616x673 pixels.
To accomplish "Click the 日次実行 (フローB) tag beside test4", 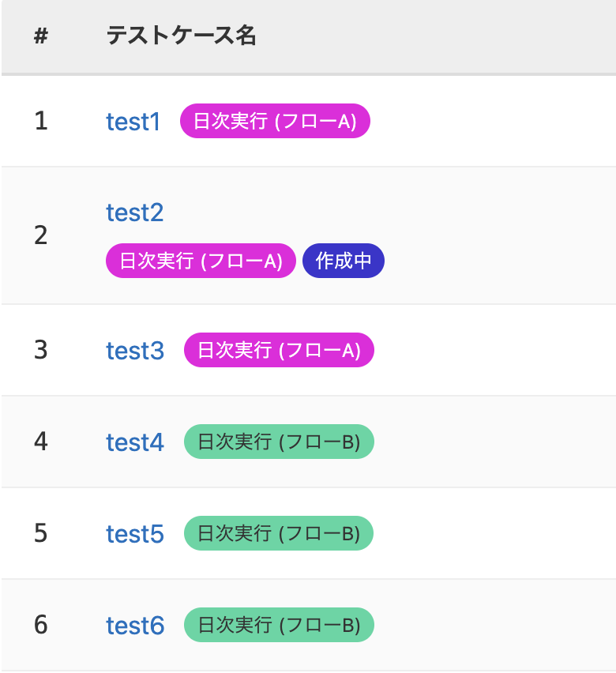I will [x=279, y=442].
